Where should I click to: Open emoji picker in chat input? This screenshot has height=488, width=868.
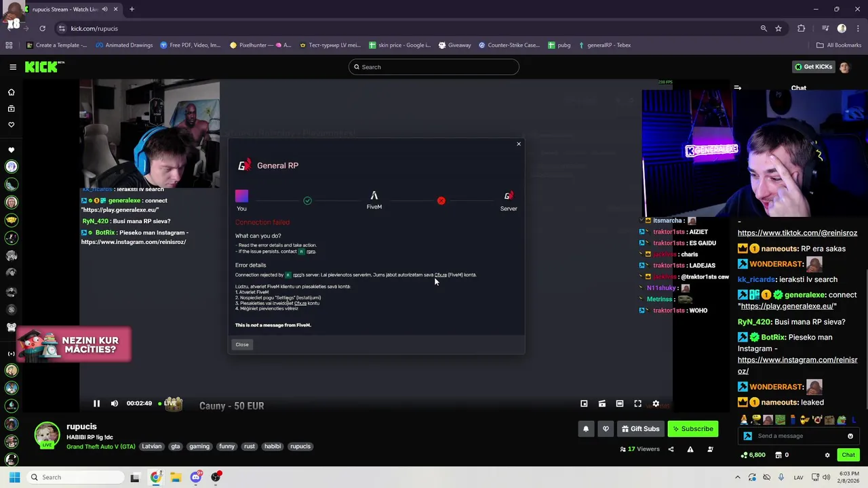point(850,436)
